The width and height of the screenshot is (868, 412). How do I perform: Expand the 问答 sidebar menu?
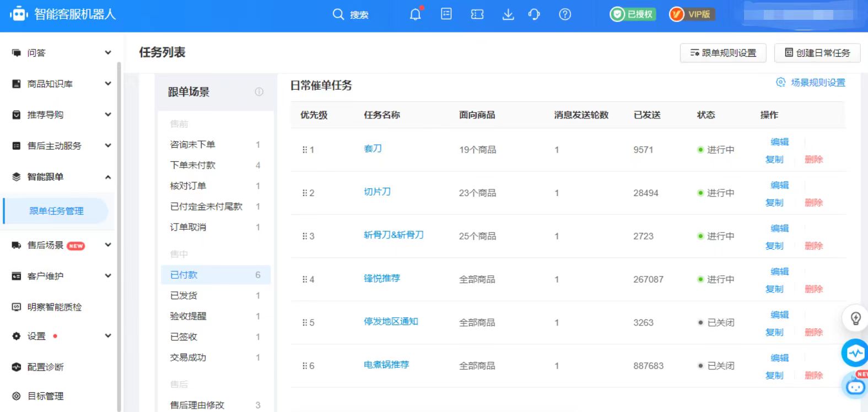coord(108,53)
